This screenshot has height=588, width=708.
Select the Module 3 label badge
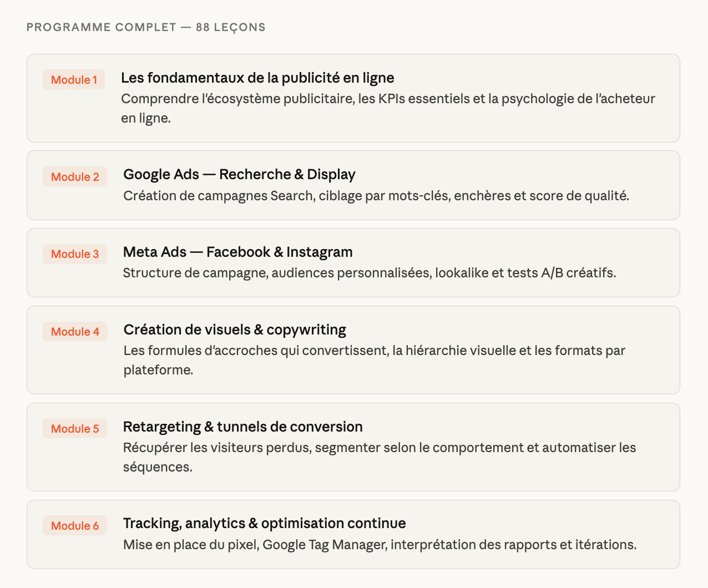(75, 254)
